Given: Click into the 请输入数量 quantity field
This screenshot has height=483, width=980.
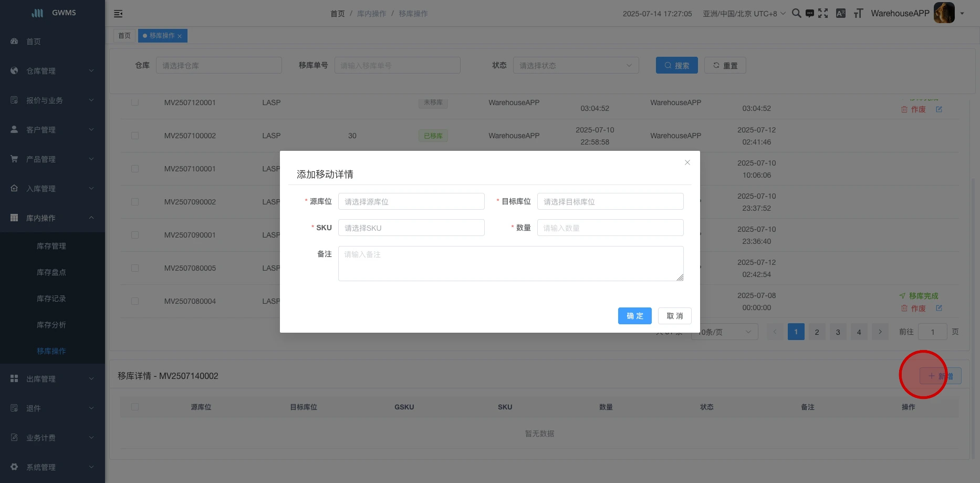Looking at the screenshot, I should coord(610,228).
